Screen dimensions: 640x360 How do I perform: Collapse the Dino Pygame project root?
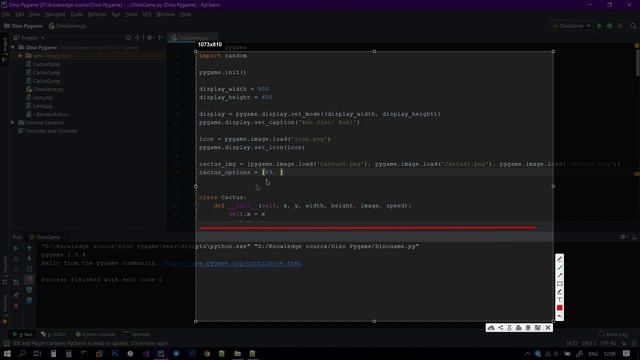(x=13, y=47)
